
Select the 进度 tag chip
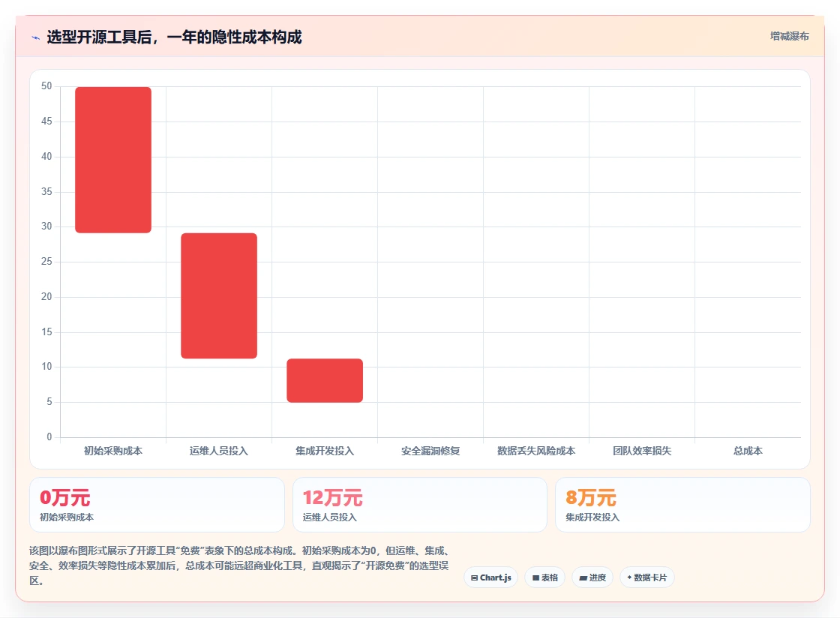coord(592,577)
